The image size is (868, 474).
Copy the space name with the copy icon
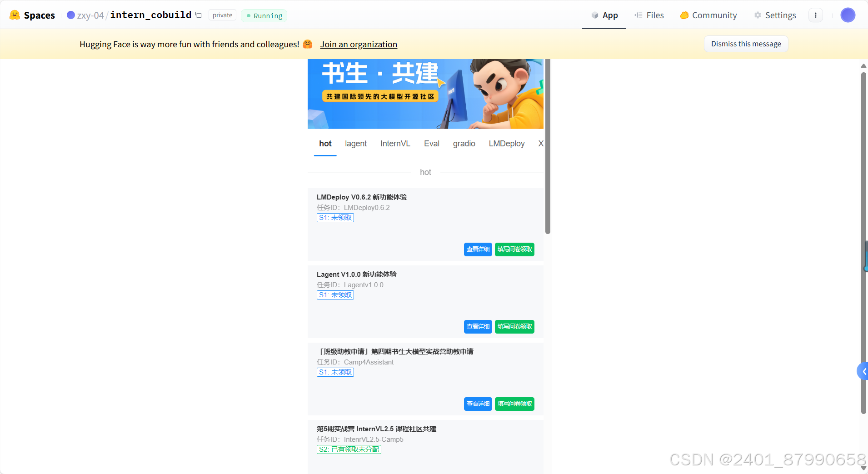pos(199,15)
